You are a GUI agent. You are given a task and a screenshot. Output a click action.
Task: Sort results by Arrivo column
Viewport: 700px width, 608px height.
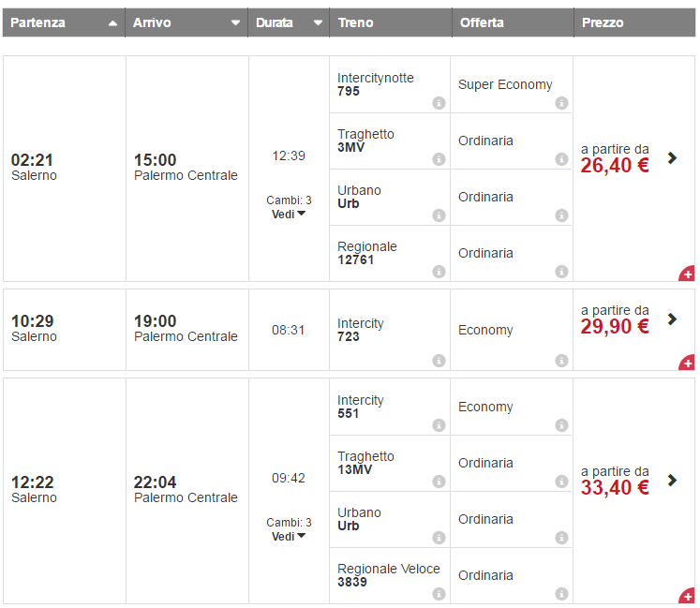[235, 22]
